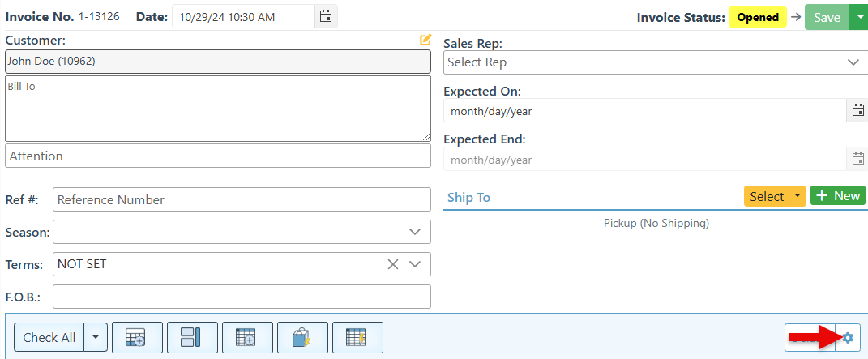Open the invoice date calendar picker
This screenshot has height=359, width=868.
tap(326, 16)
